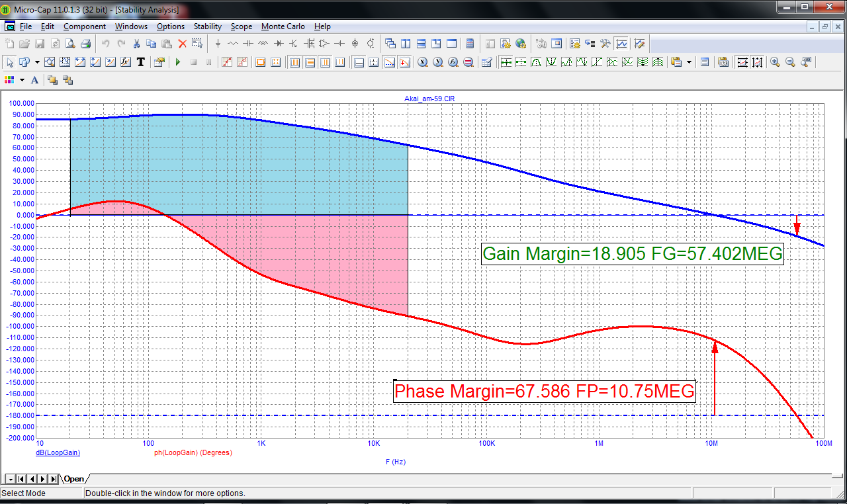Go to next page tab arrow
Viewport: 847px width, 504px height.
tap(42, 479)
